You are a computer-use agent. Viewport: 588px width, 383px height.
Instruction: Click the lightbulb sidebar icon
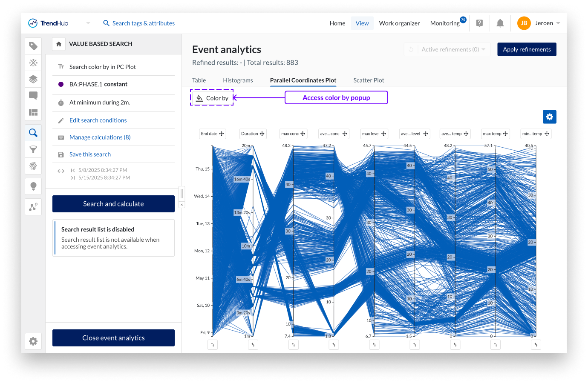point(33,186)
